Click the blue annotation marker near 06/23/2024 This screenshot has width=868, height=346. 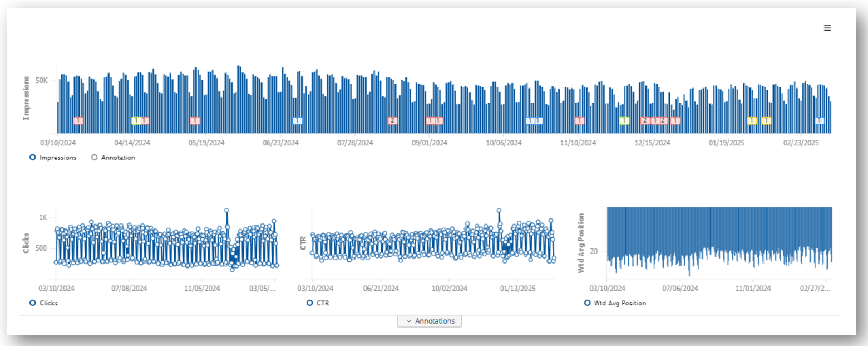pos(297,120)
